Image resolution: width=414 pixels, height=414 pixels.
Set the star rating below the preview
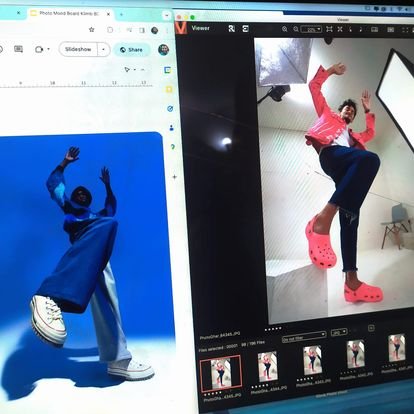click(273, 329)
